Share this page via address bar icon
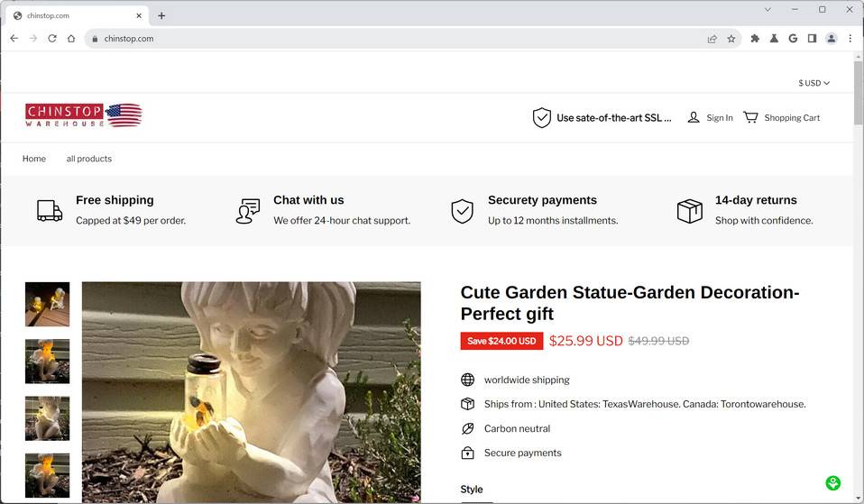The image size is (864, 504). [712, 39]
